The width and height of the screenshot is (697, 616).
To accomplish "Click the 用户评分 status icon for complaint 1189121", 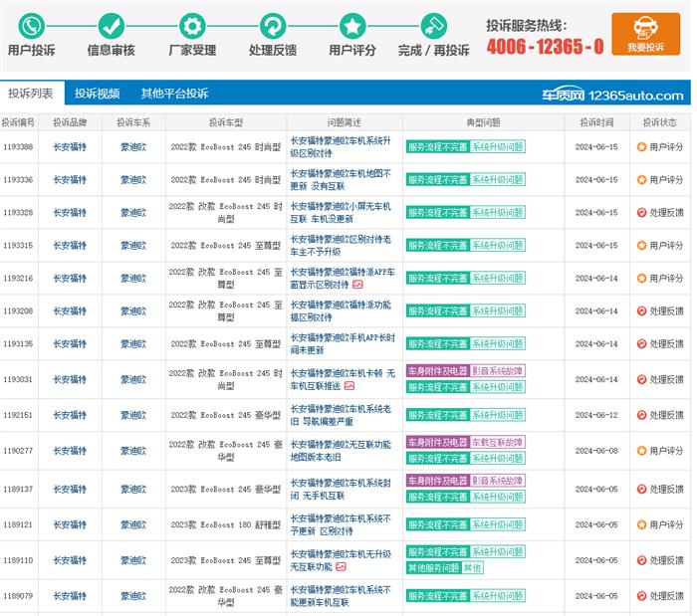I will click(x=641, y=524).
